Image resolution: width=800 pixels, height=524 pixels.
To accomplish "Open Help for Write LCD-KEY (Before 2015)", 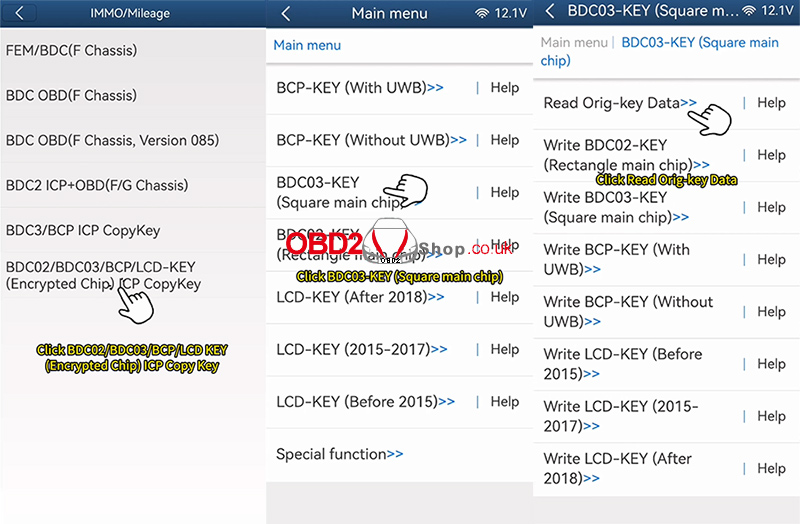I will click(x=771, y=364).
